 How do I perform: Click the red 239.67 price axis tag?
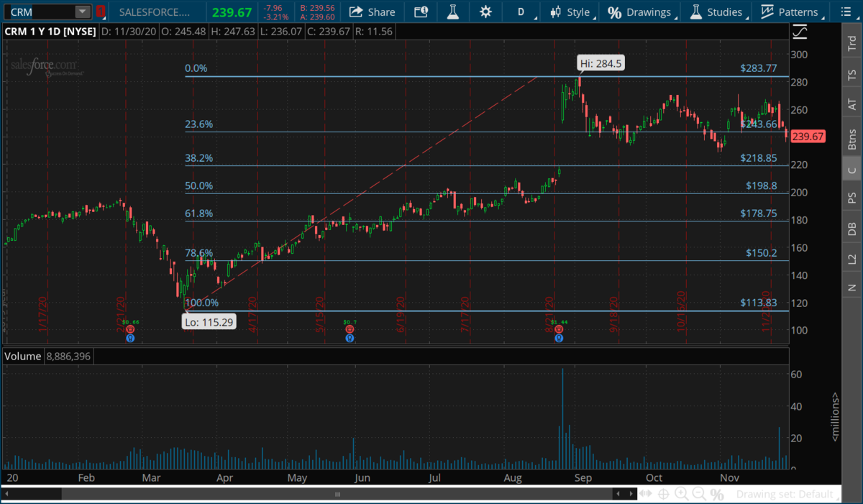click(809, 137)
